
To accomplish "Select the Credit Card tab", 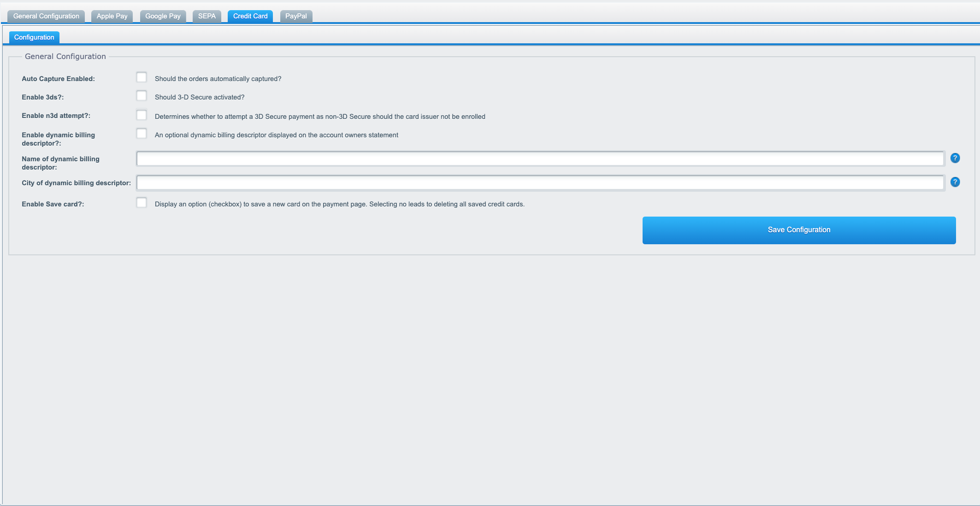I will [250, 16].
